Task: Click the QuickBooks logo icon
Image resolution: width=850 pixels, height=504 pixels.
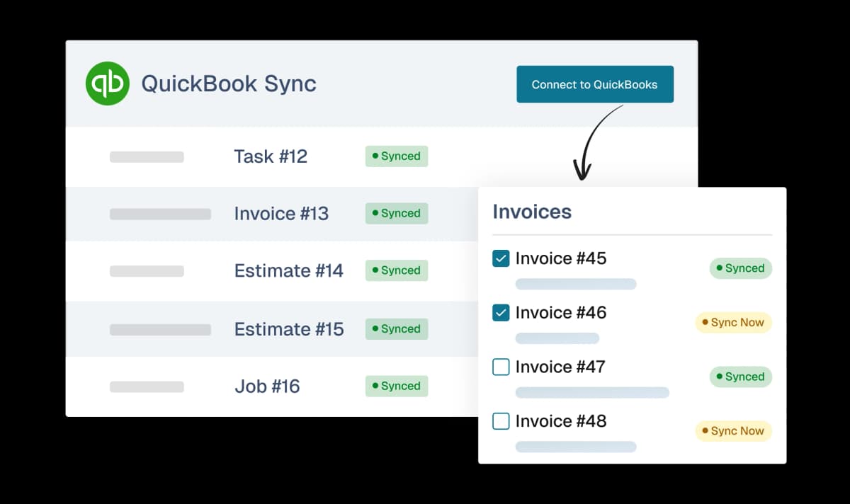Action: pyautogui.click(x=107, y=84)
